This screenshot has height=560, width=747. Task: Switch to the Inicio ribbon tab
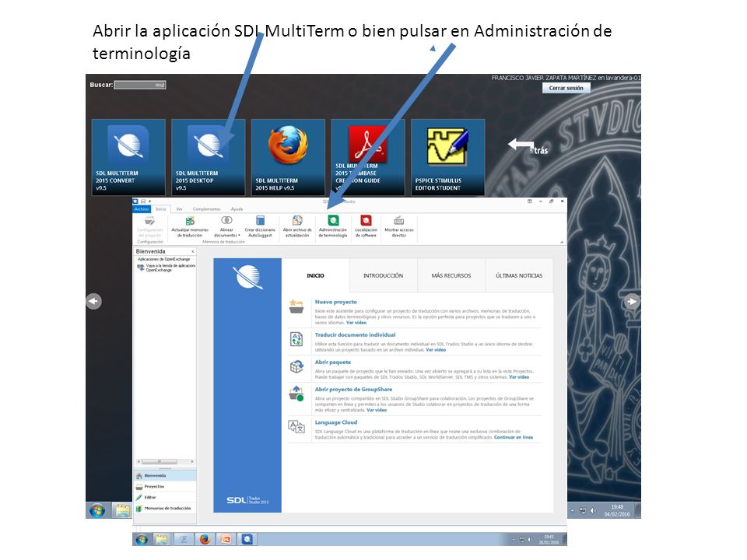161,209
